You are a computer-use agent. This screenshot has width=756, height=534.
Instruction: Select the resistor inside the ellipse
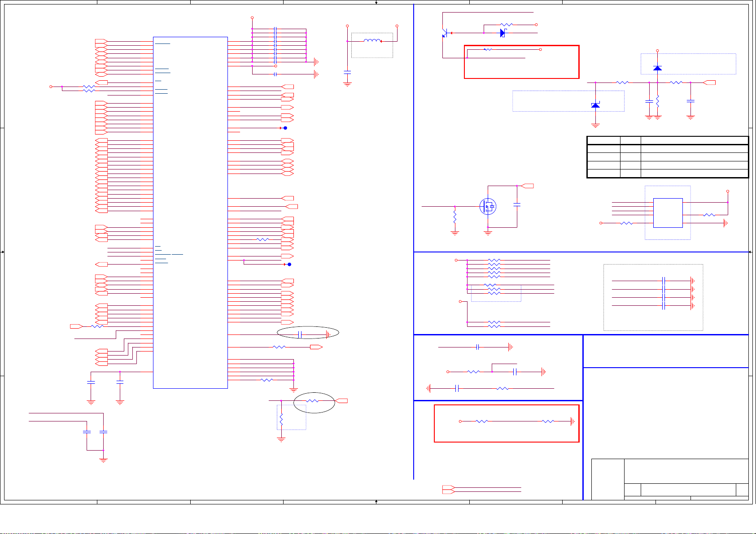313,401
